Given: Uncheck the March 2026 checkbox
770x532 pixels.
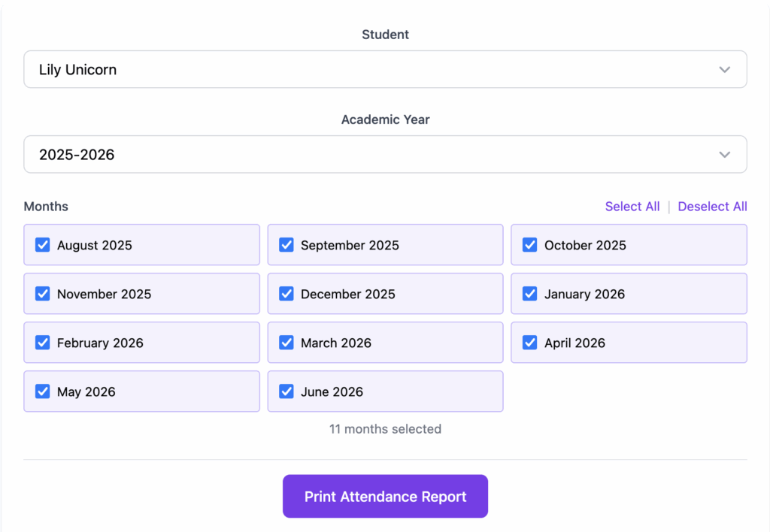Looking at the screenshot, I should pos(286,343).
